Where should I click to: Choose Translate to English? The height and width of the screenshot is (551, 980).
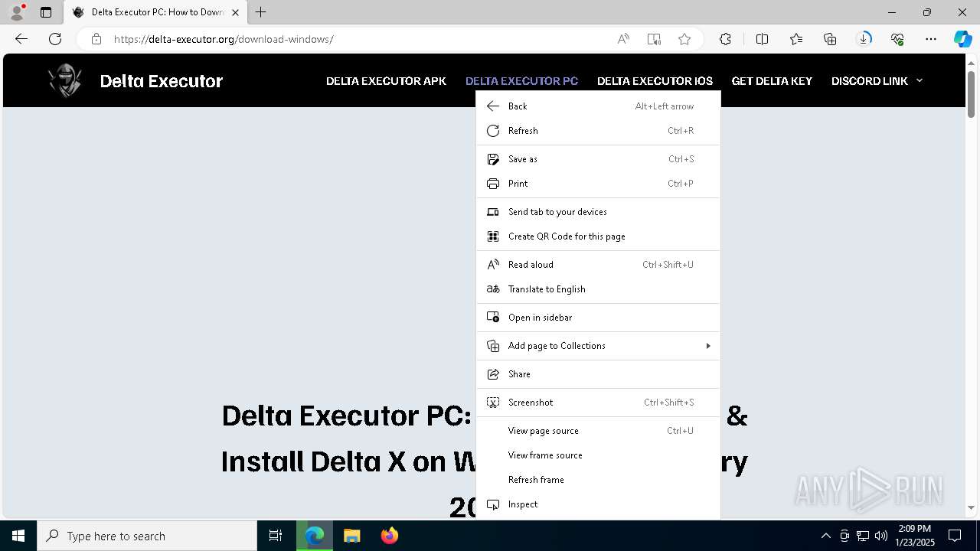598,289
